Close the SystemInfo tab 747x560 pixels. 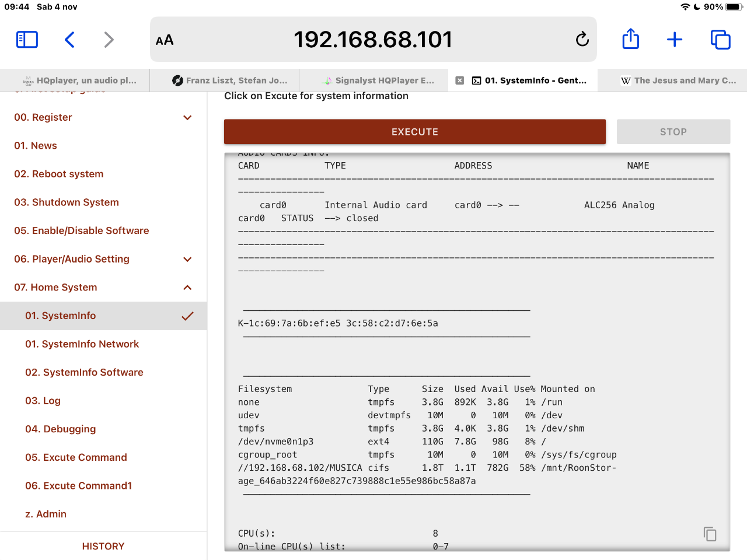pyautogui.click(x=460, y=80)
